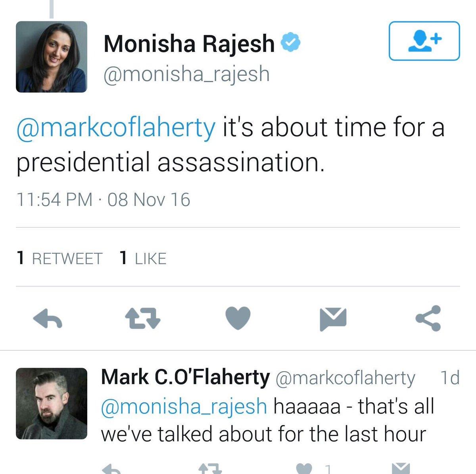Open profile from Monisha Rajesh display name
476x474 pixels.
[x=189, y=44]
